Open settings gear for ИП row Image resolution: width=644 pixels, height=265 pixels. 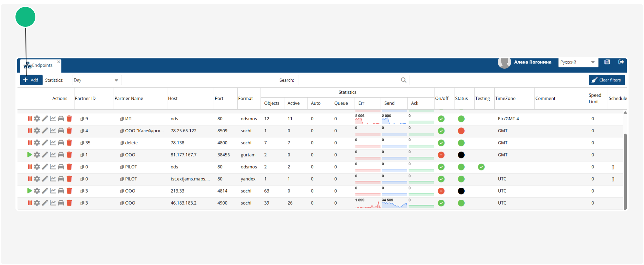click(x=37, y=119)
